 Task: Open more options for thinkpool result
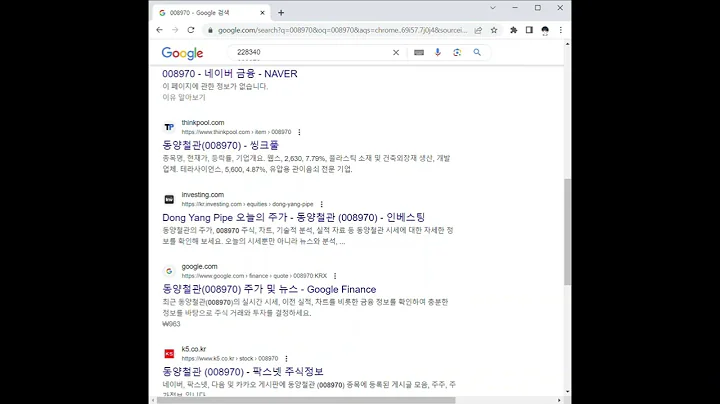299,132
